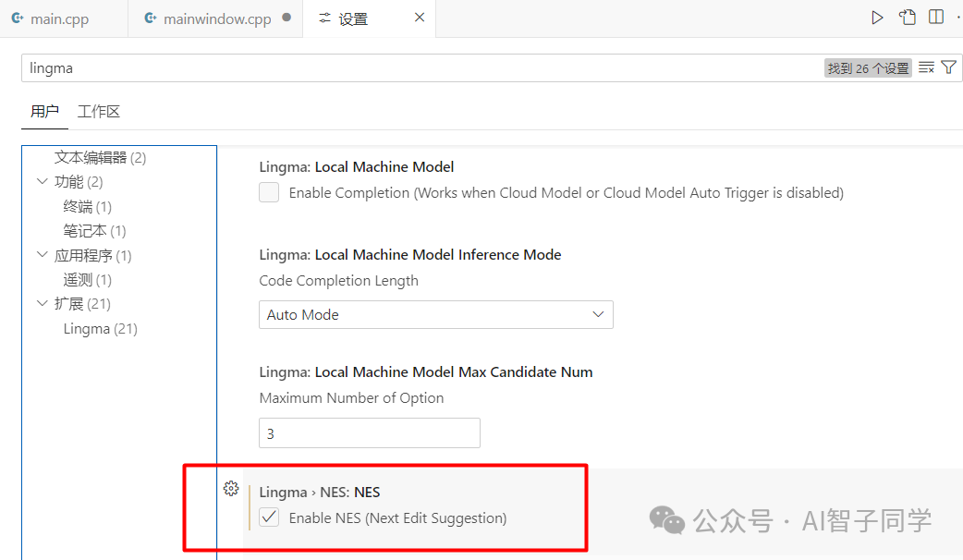Viewport: 963px width, 560px height.
Task: Click the Code Completion Length description
Action: pos(338,281)
